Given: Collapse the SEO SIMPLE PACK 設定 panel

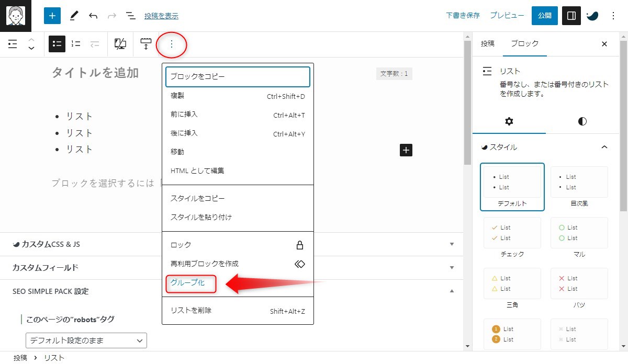Looking at the screenshot, I should [451, 291].
